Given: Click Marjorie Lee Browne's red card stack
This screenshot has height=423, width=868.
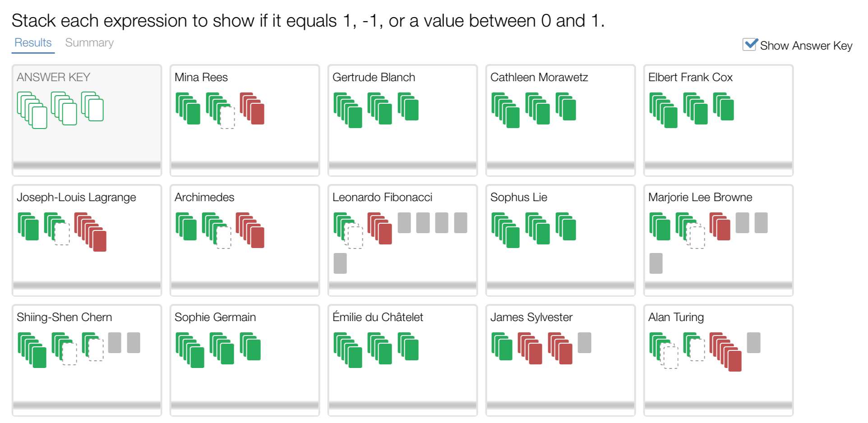Looking at the screenshot, I should coord(720,226).
